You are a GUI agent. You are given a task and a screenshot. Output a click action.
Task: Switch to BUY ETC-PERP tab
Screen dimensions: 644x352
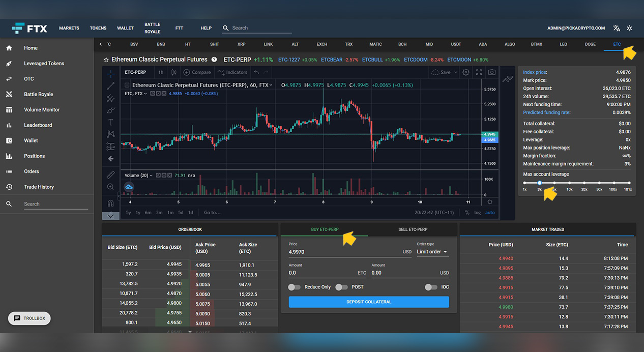[x=325, y=229]
